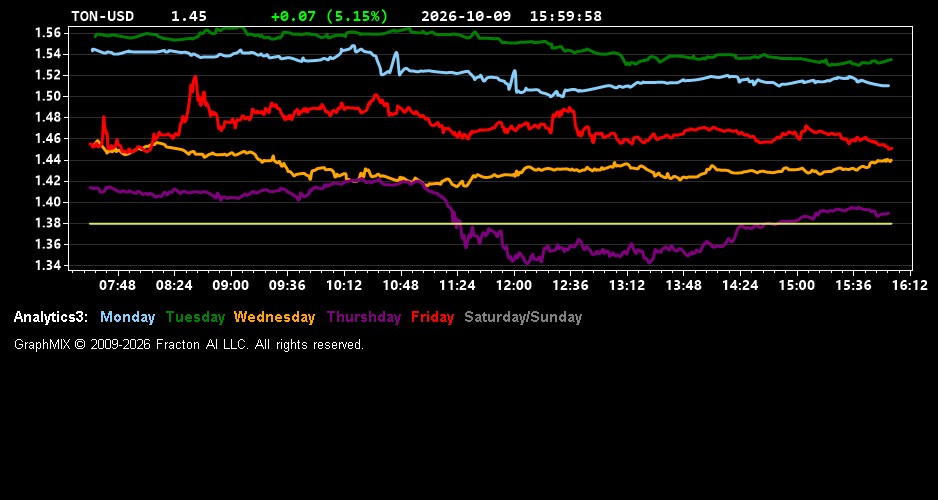Click the 10:12 time axis label

point(344,286)
